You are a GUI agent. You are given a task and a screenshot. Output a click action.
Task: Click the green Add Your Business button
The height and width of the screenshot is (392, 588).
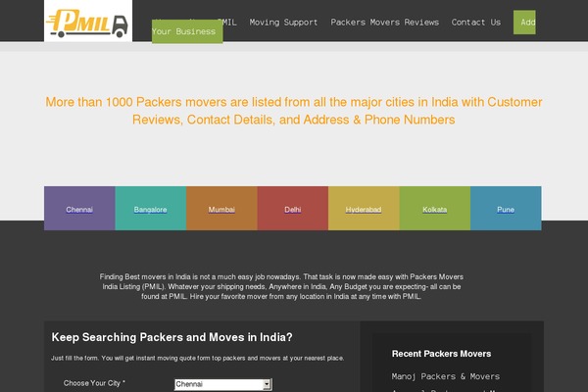187,31
